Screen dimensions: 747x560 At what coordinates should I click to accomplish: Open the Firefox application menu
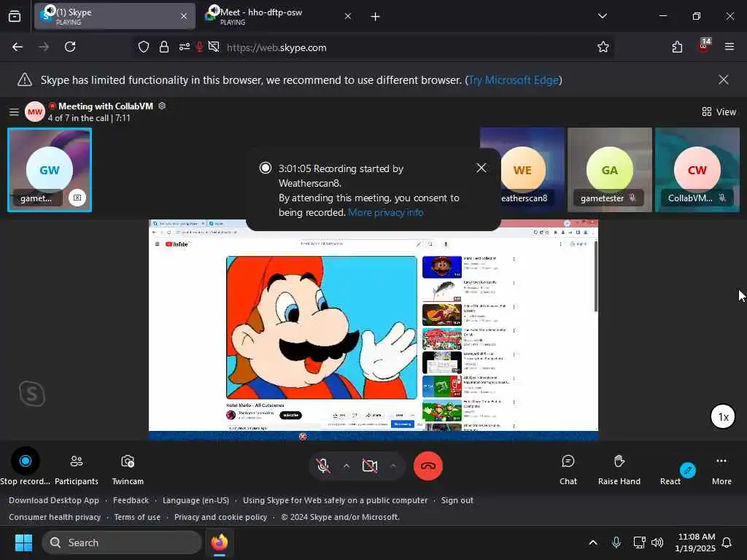[x=729, y=47]
